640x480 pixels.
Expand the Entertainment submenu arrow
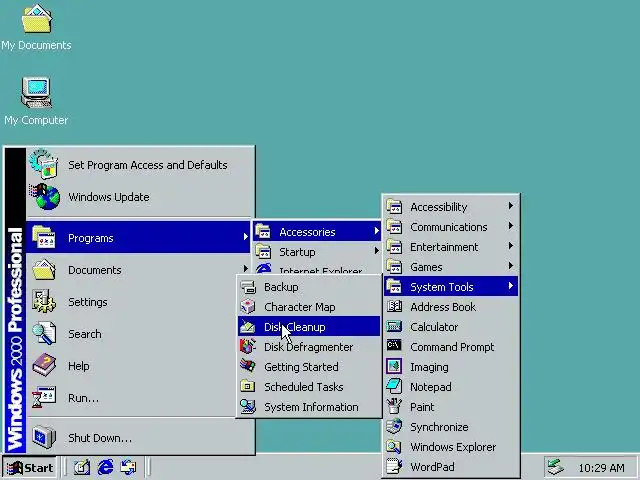[x=511, y=246]
